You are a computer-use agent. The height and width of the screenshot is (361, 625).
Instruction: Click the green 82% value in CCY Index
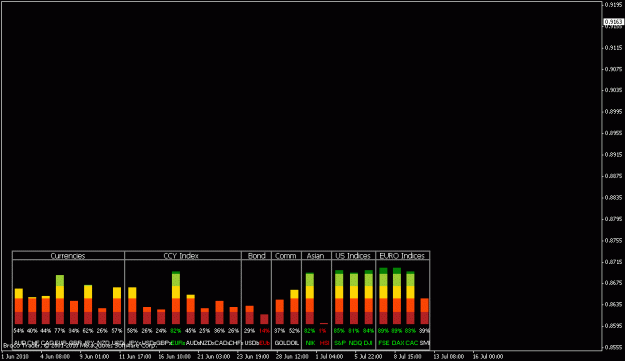[176, 331]
